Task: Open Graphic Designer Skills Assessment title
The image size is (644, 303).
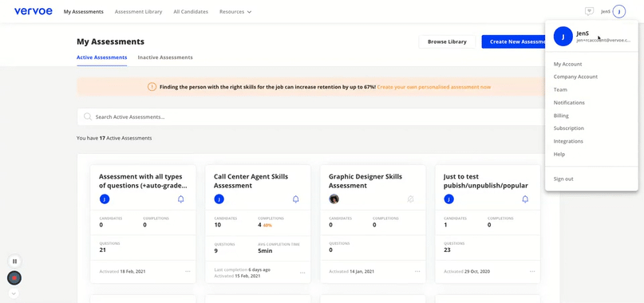Action: click(x=365, y=181)
